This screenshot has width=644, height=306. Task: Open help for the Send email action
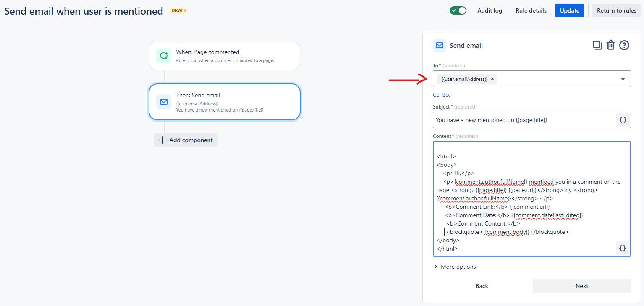click(x=624, y=45)
